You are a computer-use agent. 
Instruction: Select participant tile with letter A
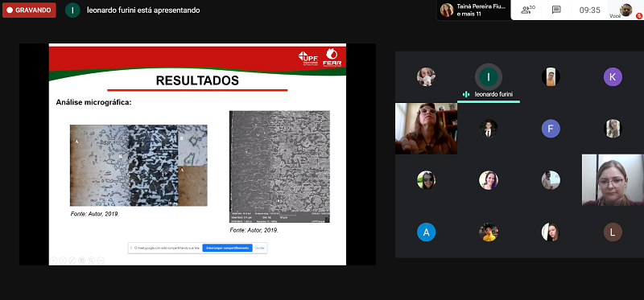(x=426, y=232)
